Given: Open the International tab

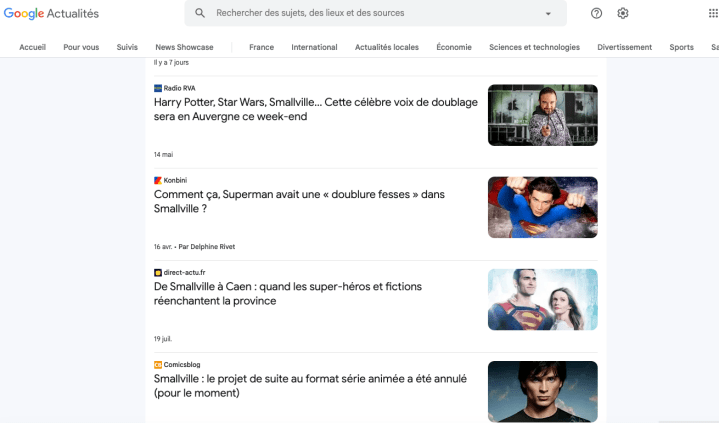Looking at the screenshot, I should pos(314,47).
